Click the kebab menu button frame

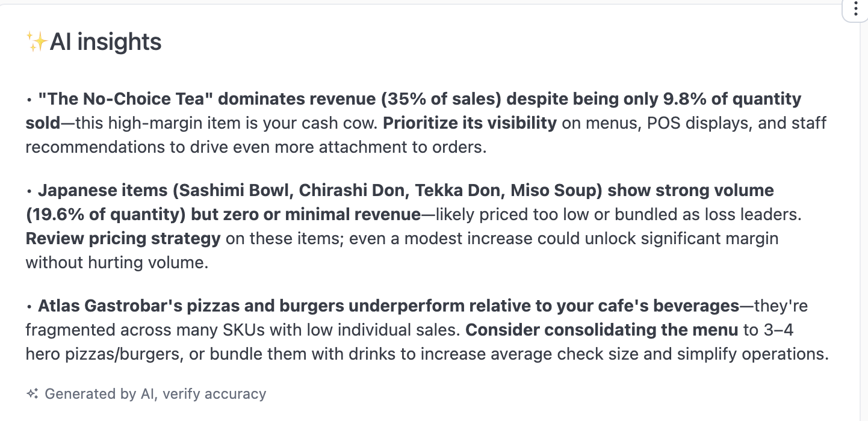pos(856,9)
